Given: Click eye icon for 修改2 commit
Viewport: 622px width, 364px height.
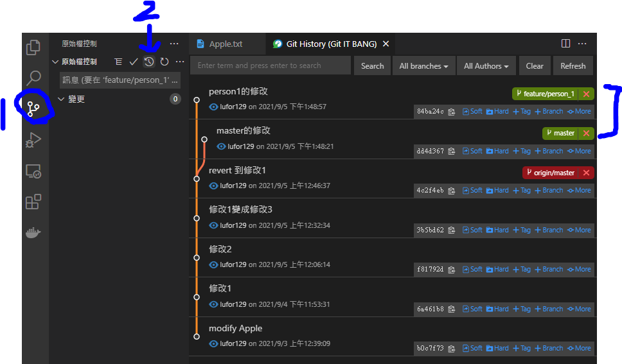Looking at the screenshot, I should [x=213, y=264].
